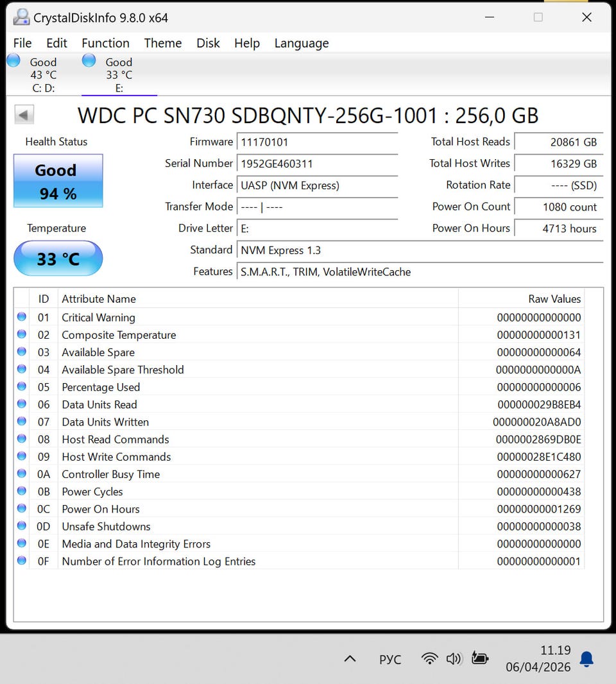Click the status dot for Media and Data Integrity Errors

[21, 543]
